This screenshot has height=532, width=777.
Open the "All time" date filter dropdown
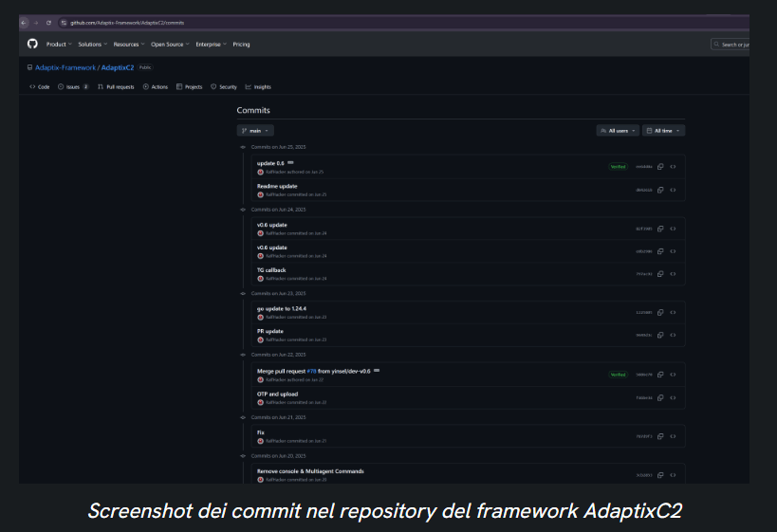(663, 131)
